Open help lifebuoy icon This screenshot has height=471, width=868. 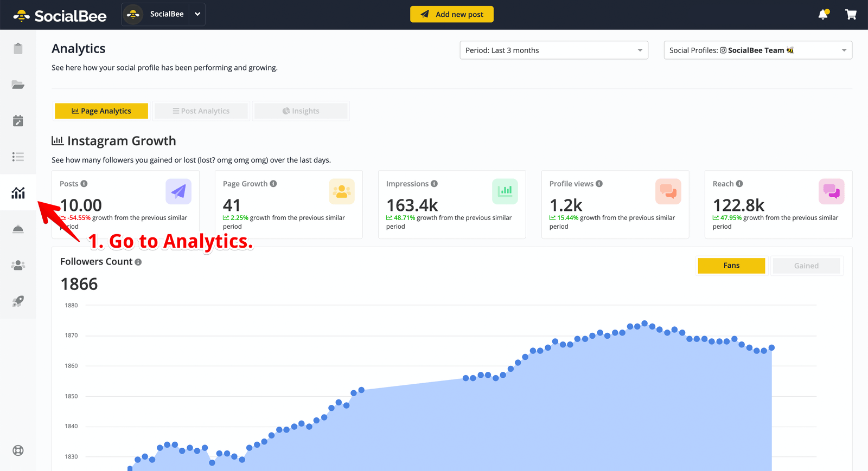18,450
